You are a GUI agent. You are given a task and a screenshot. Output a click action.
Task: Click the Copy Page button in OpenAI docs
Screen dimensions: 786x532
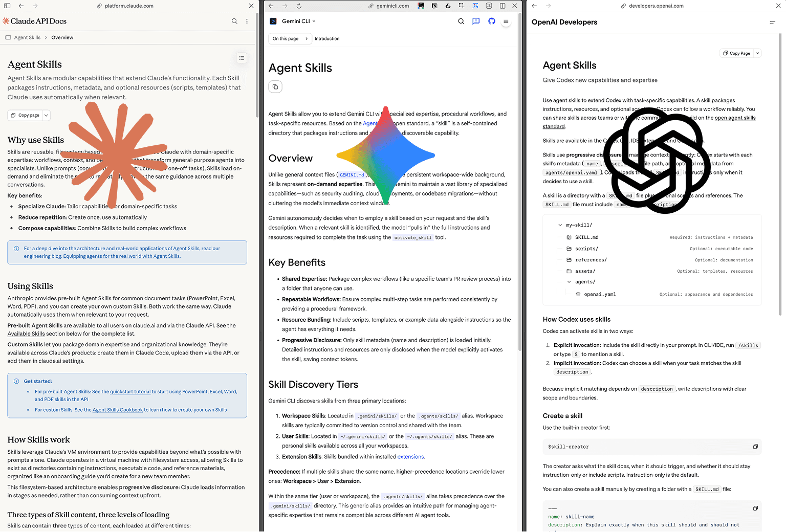[x=736, y=53]
